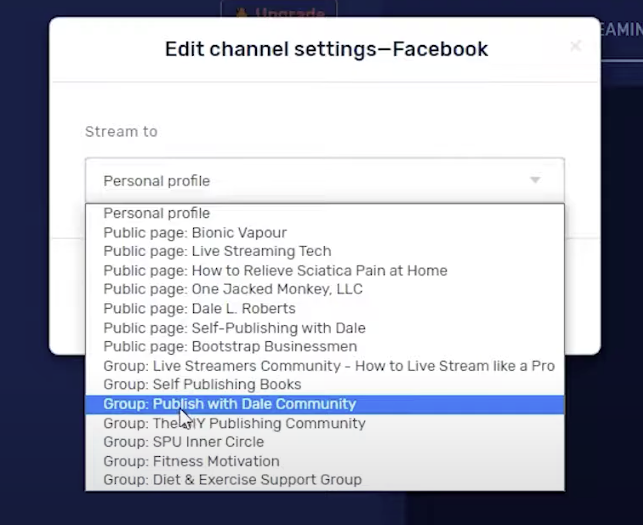Pick Public page: Dale L. Roberts

(325, 308)
